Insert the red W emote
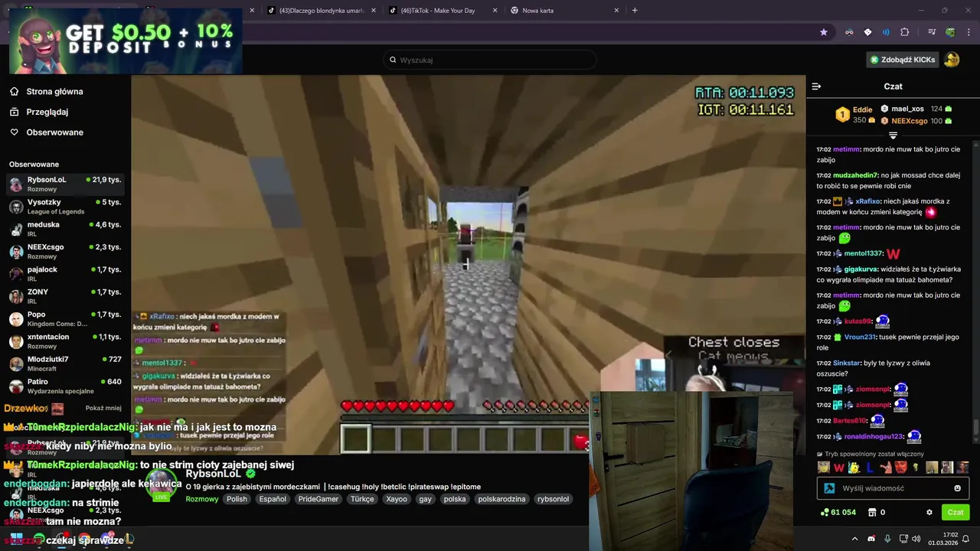The height and width of the screenshot is (551, 980). pos(838,468)
